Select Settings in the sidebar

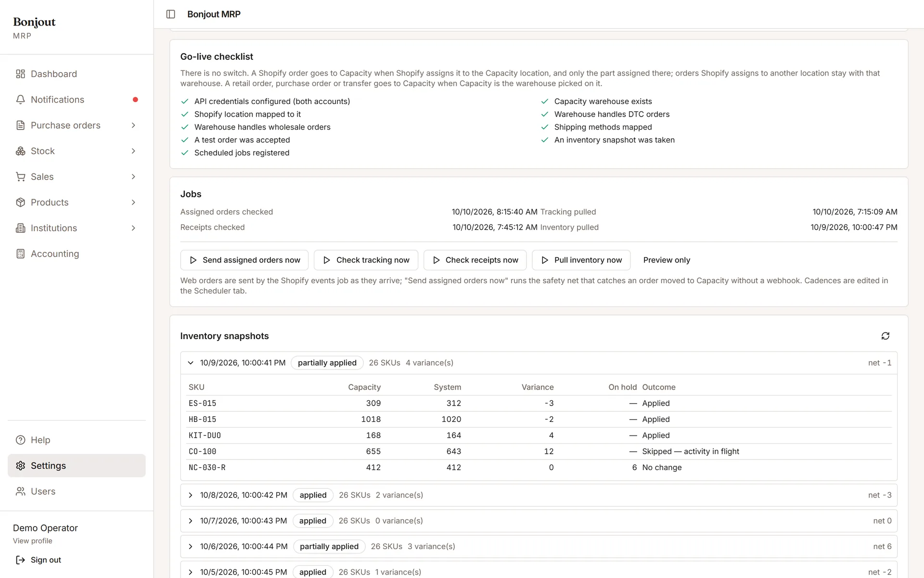pos(77,466)
